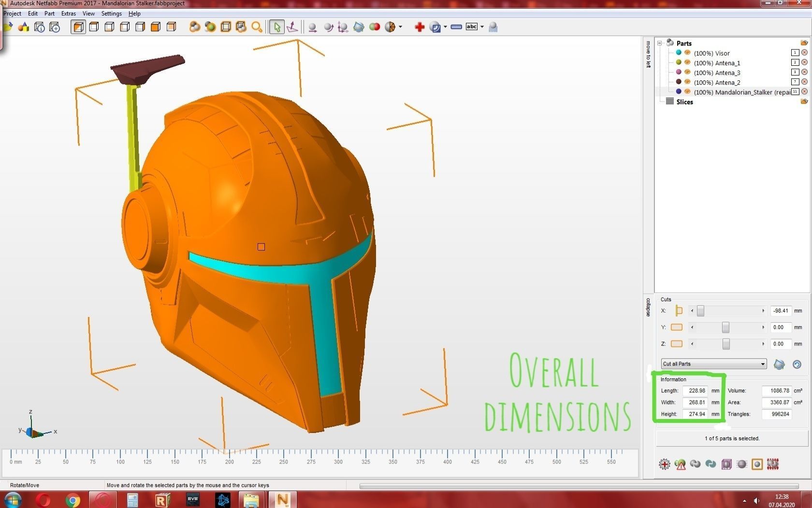The image size is (812, 508).
Task: Toggle the Y axis cut plane button
Action: (x=677, y=328)
